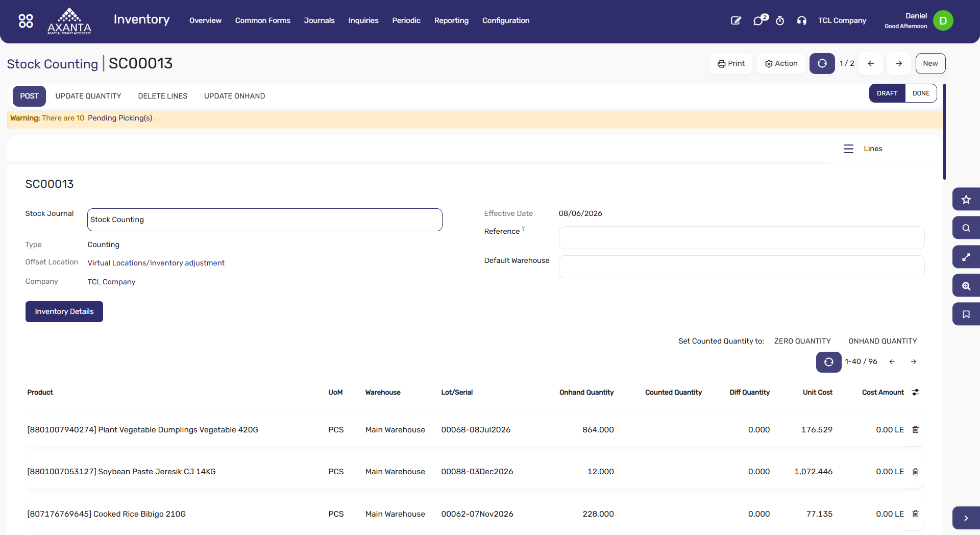Image resolution: width=980 pixels, height=535 pixels.
Task: Open the messages chat bubble icon
Action: pos(759,20)
